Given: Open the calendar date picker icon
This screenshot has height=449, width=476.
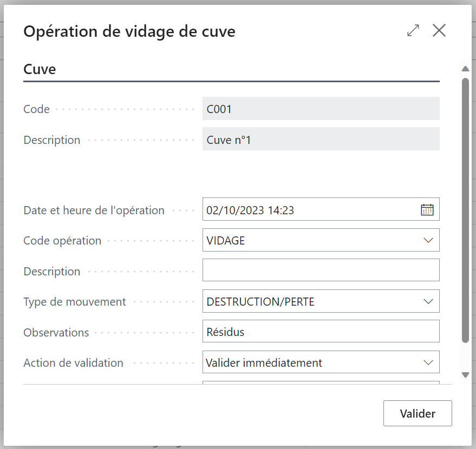Looking at the screenshot, I should pos(427,210).
